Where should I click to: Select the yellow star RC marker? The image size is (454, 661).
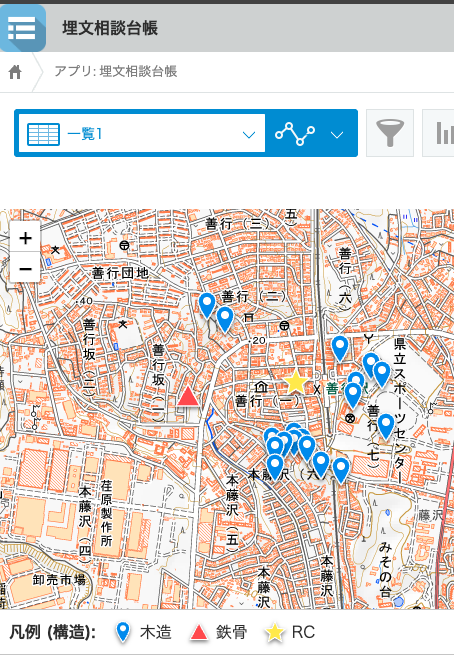click(x=296, y=382)
